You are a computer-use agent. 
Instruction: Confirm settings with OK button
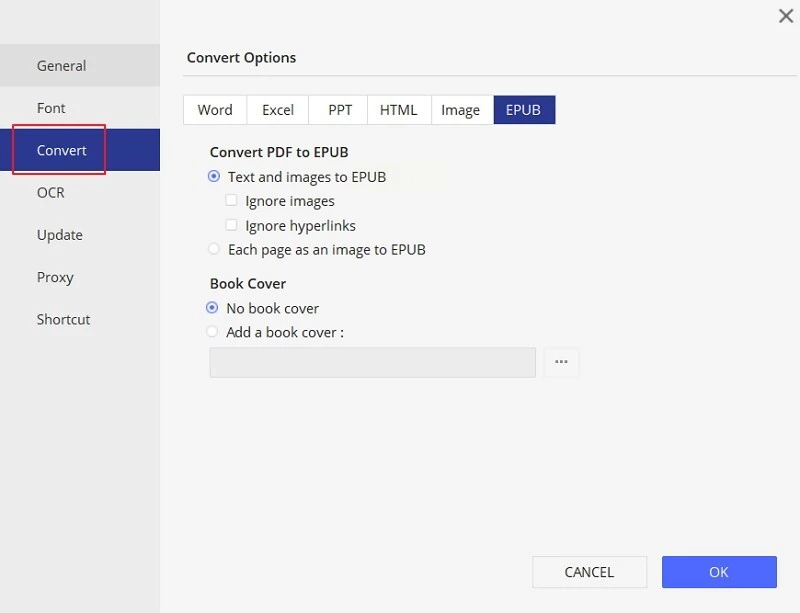click(x=718, y=572)
